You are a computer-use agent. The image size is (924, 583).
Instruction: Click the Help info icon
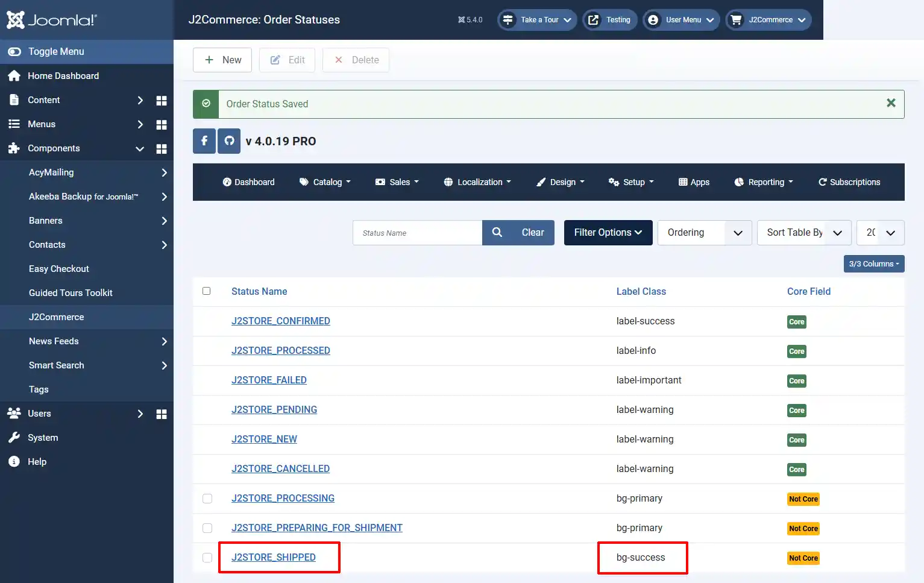click(x=14, y=462)
